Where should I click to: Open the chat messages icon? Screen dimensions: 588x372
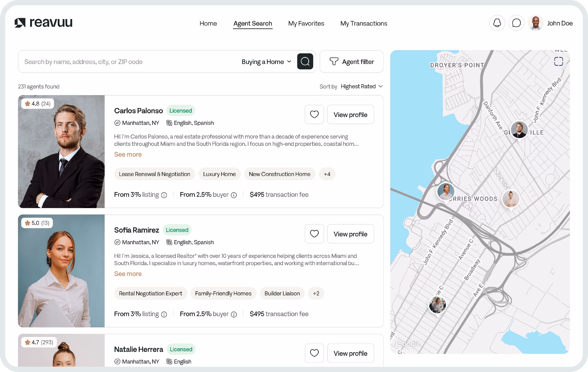click(516, 23)
